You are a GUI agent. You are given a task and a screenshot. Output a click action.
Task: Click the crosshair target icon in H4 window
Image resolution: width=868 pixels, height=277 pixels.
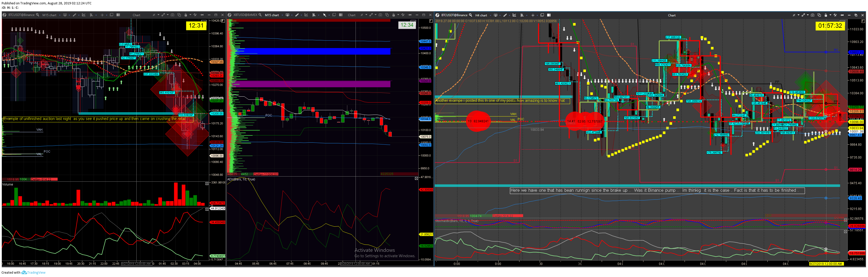point(533,15)
